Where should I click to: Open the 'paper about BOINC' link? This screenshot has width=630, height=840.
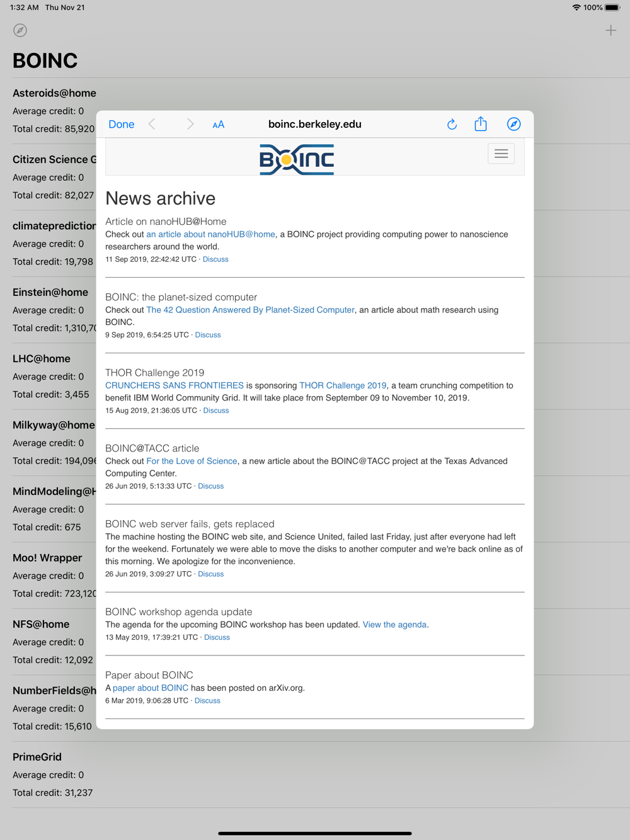point(151,688)
